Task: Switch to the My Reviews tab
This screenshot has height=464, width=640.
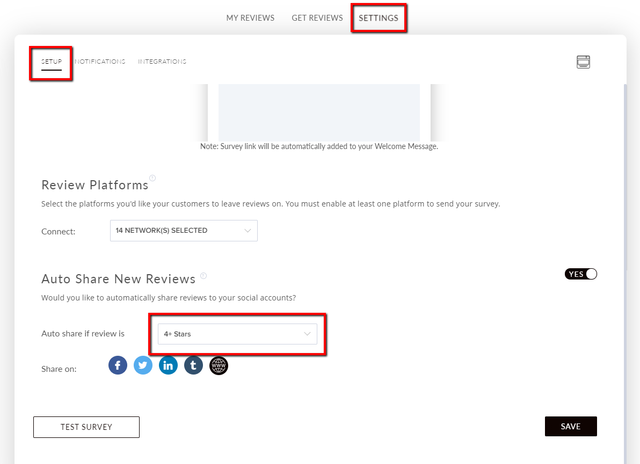Action: click(250, 18)
